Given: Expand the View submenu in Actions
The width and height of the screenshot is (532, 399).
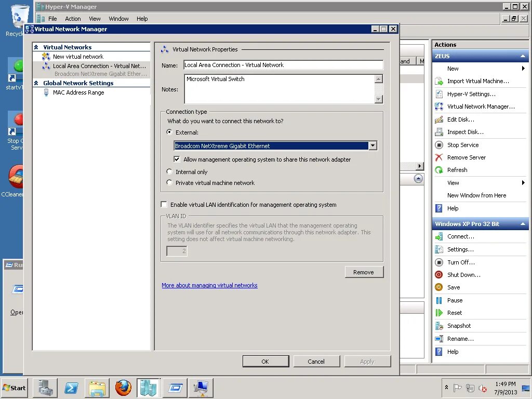Looking at the screenshot, I should pyautogui.click(x=523, y=183).
